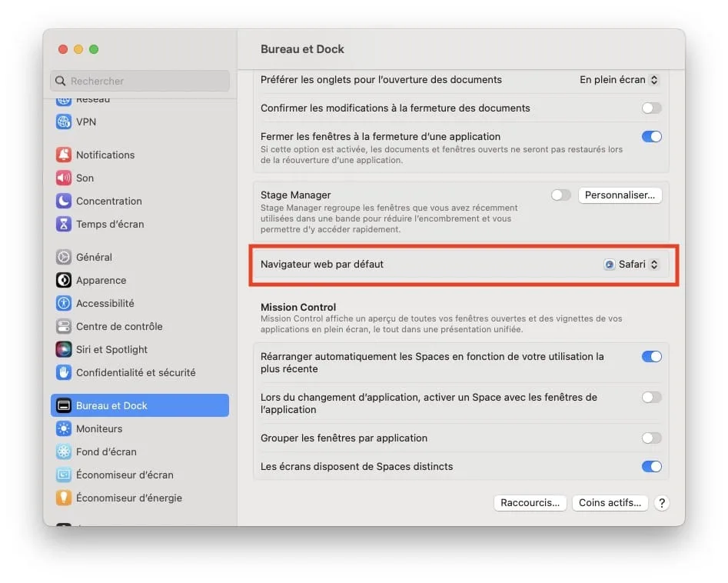Click the Apparence icon
728x583 pixels.
click(64, 280)
